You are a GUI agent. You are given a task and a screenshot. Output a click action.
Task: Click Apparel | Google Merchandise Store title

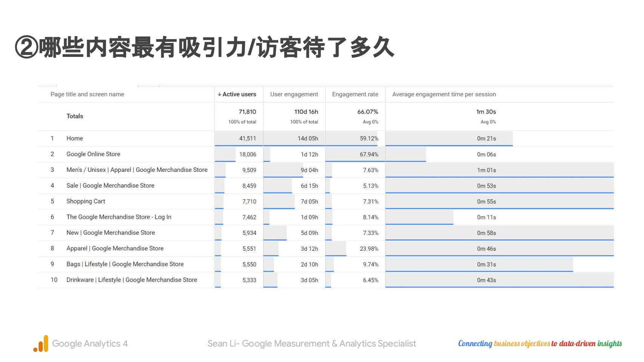point(115,248)
